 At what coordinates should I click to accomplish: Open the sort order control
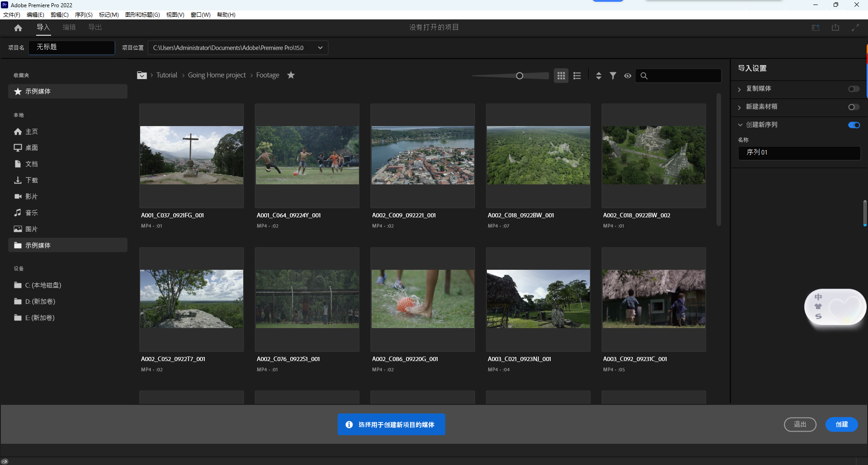(x=598, y=75)
